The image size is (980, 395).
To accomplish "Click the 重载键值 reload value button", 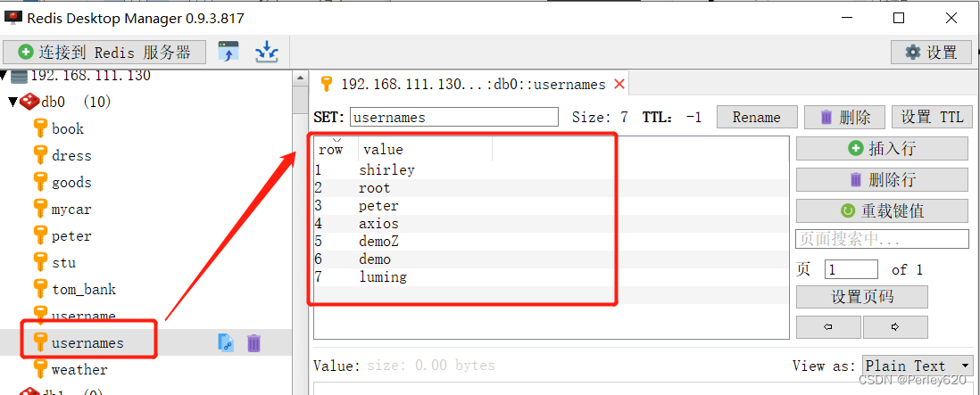I will [882, 211].
